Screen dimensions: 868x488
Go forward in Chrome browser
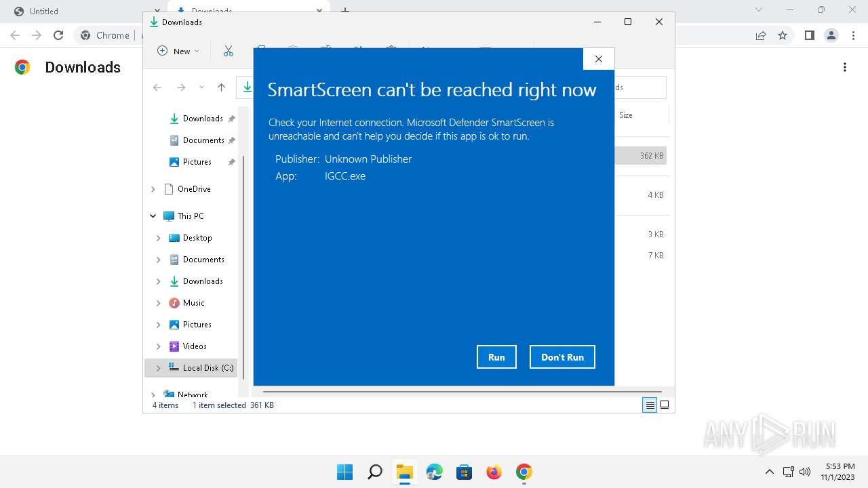pos(37,35)
